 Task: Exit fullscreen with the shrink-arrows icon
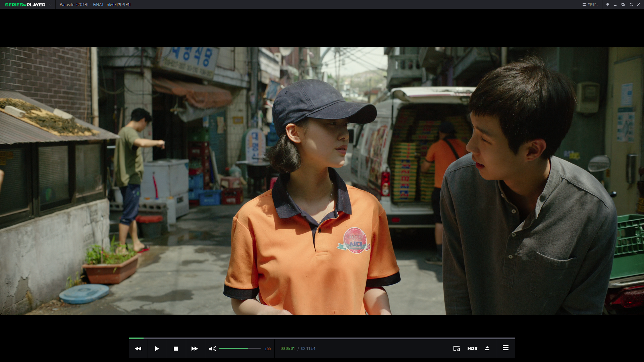(x=631, y=4)
